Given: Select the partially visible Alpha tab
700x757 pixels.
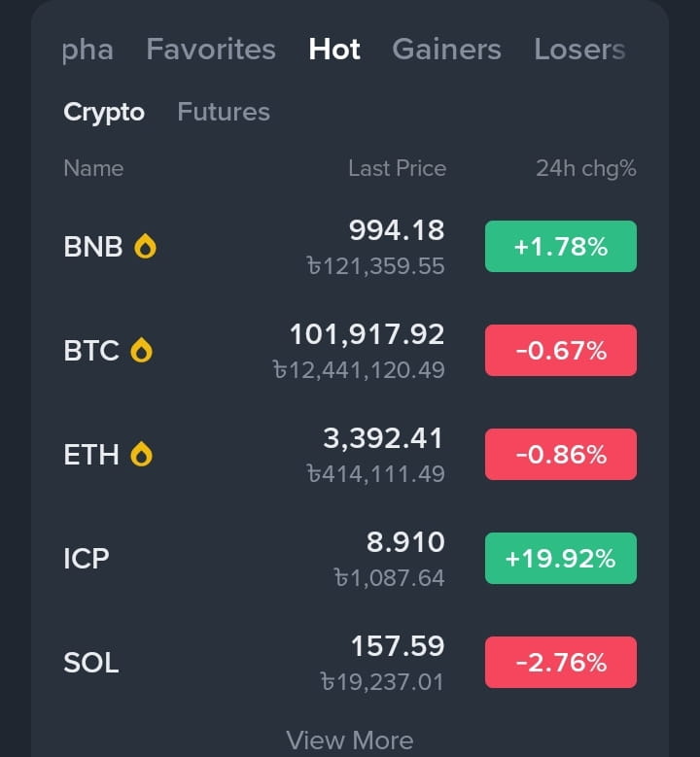Looking at the screenshot, I should tap(87, 51).
